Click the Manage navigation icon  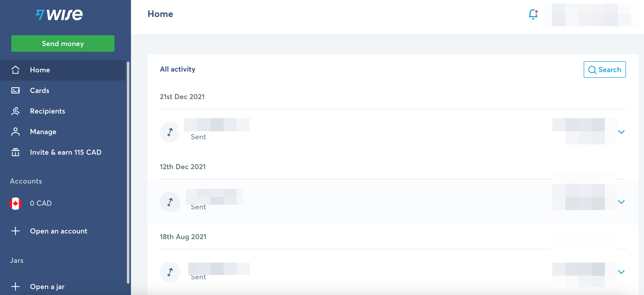pyautogui.click(x=16, y=132)
